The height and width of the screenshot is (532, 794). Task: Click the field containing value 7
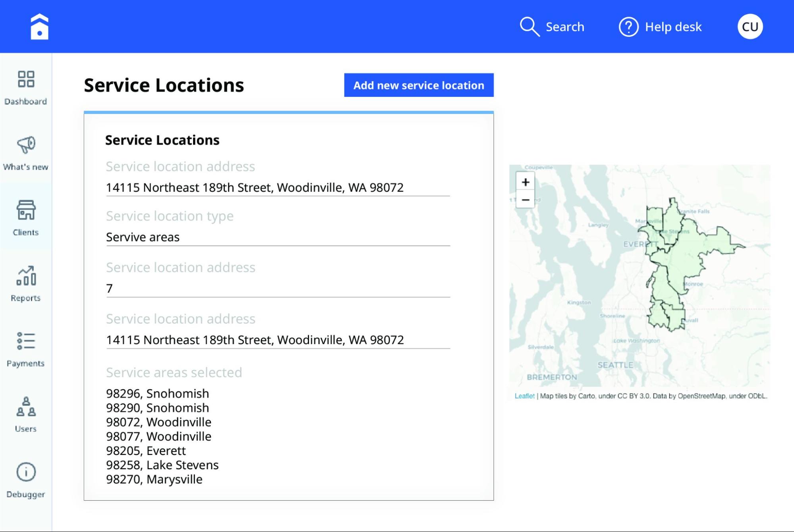click(x=278, y=288)
